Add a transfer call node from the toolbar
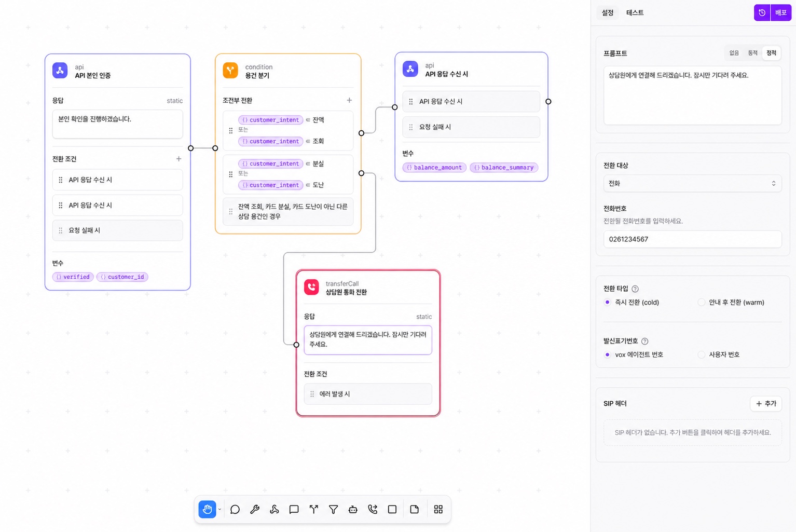 (x=373, y=509)
